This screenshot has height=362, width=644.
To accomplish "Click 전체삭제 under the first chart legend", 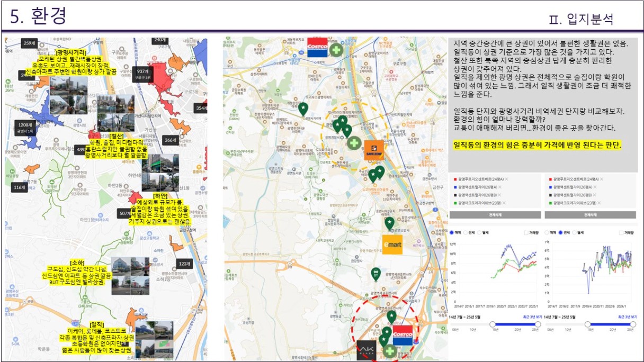I will coord(495,215).
